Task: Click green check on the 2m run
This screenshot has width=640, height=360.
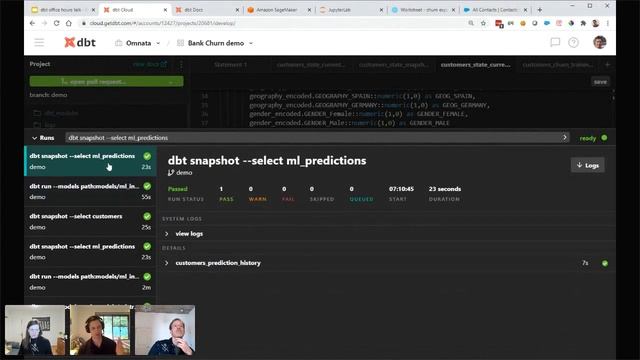Action: point(147,277)
